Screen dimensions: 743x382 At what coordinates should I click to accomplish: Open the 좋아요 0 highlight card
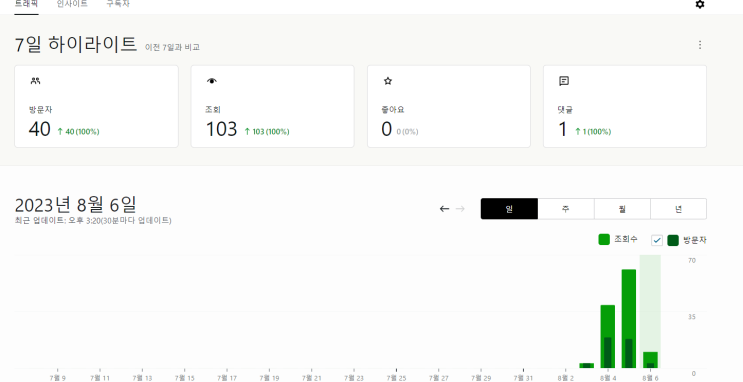pos(449,107)
